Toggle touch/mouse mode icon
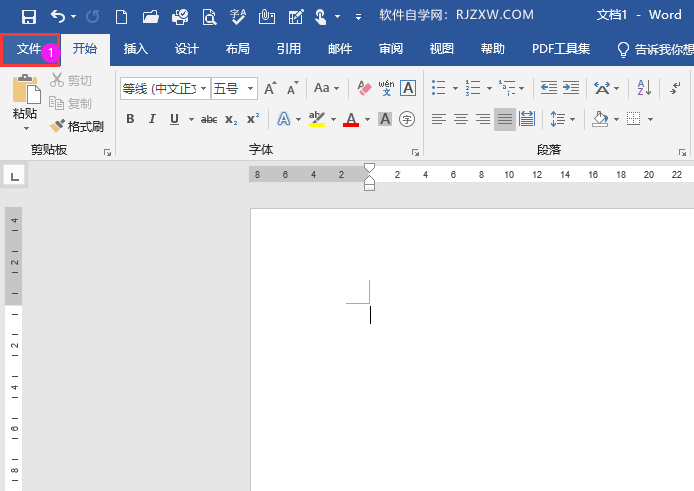The width and height of the screenshot is (694, 491). pos(320,17)
